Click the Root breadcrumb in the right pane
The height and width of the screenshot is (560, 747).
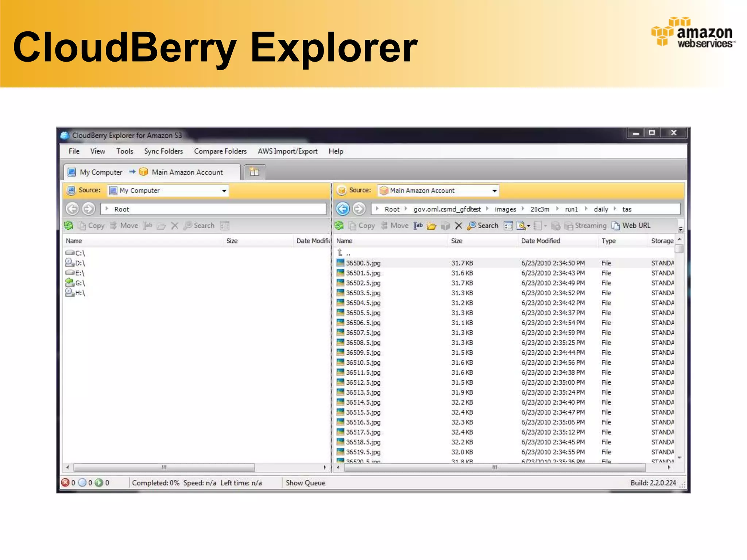pyautogui.click(x=392, y=209)
